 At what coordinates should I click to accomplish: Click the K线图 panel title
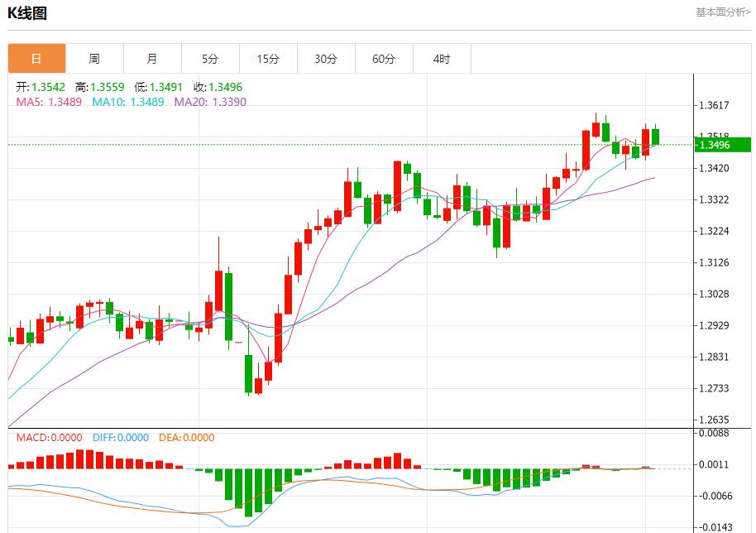point(27,13)
